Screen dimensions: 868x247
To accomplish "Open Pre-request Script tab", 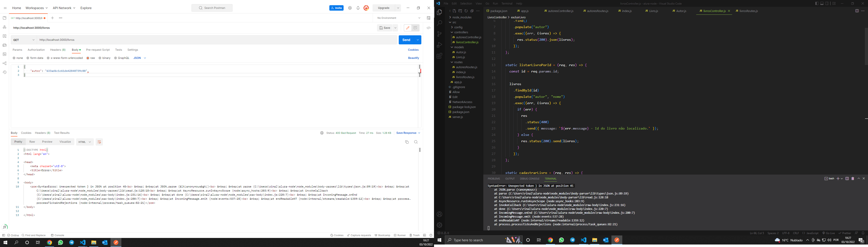I will 98,50.
